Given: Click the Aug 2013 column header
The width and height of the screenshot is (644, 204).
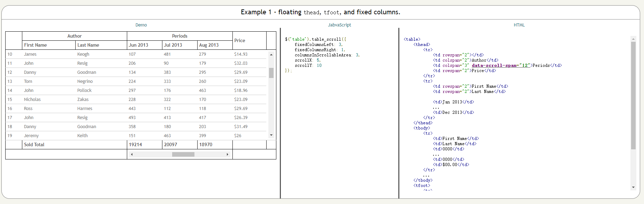Looking at the screenshot, I should [215, 45].
